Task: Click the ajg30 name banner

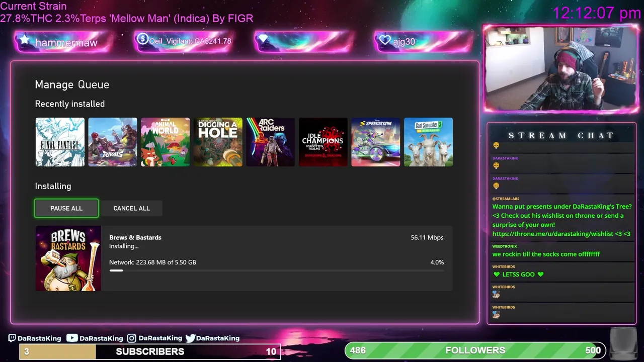Action: 424,41
